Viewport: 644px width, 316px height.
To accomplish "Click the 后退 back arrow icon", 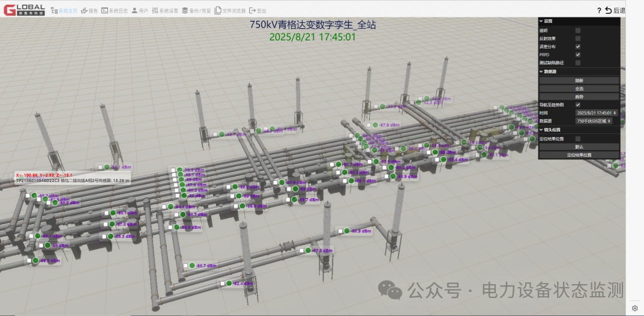I will point(609,11).
